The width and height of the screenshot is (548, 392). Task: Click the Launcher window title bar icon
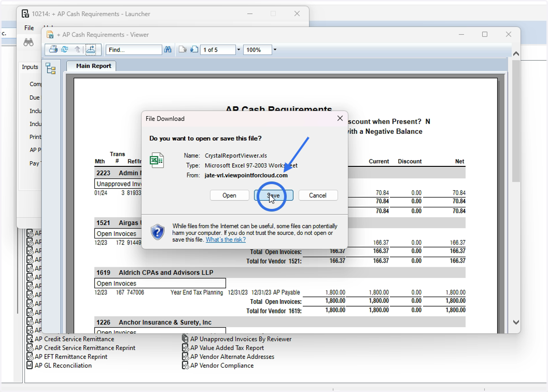[x=26, y=14]
